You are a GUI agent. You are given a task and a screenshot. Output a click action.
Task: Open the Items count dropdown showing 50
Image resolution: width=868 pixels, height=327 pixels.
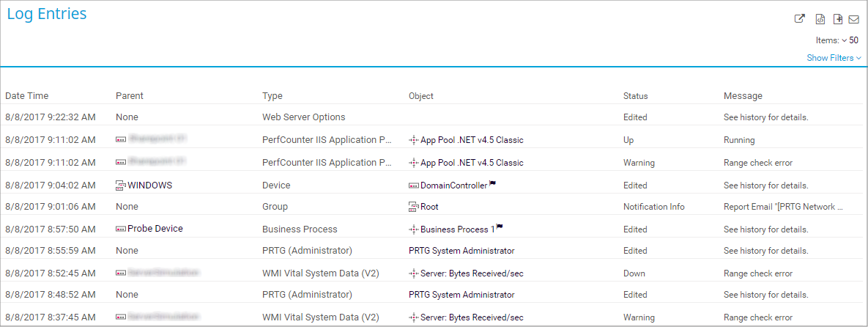(x=850, y=40)
